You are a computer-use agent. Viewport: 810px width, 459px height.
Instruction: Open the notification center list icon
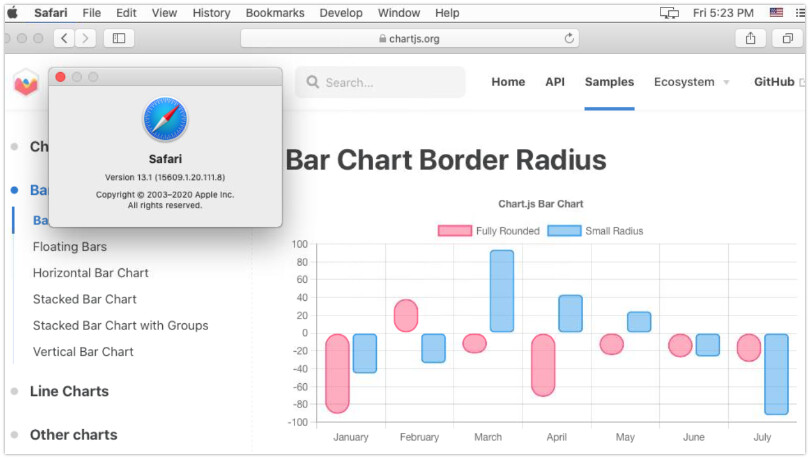[800, 13]
